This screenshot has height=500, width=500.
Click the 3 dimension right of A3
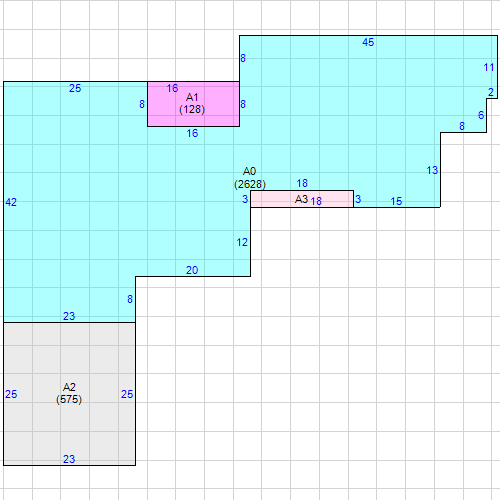coord(358,199)
